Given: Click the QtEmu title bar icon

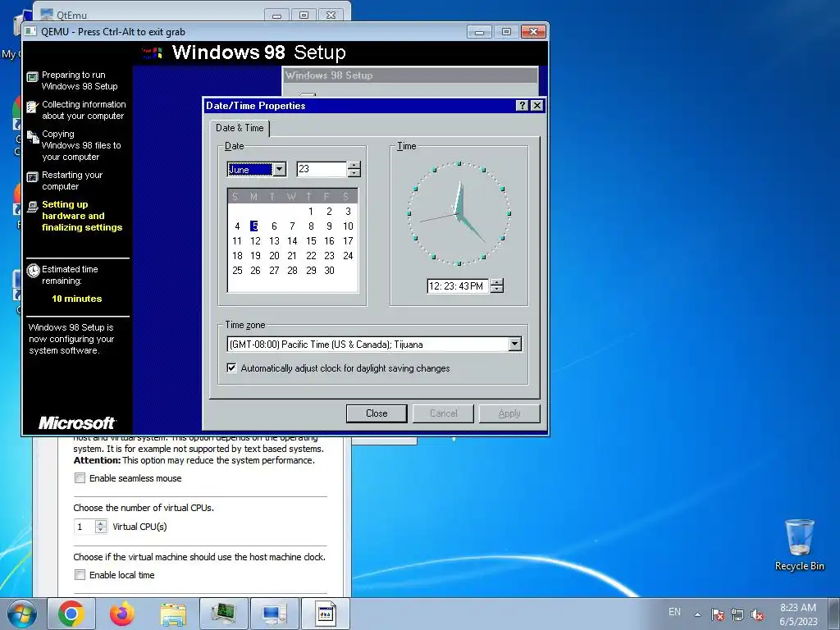Looking at the screenshot, I should click(47, 14).
